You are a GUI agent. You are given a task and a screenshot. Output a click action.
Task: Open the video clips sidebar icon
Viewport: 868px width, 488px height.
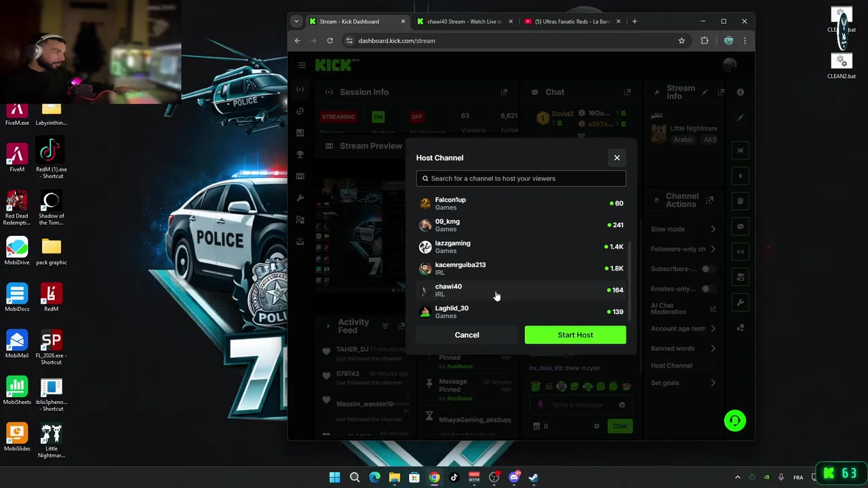300,176
